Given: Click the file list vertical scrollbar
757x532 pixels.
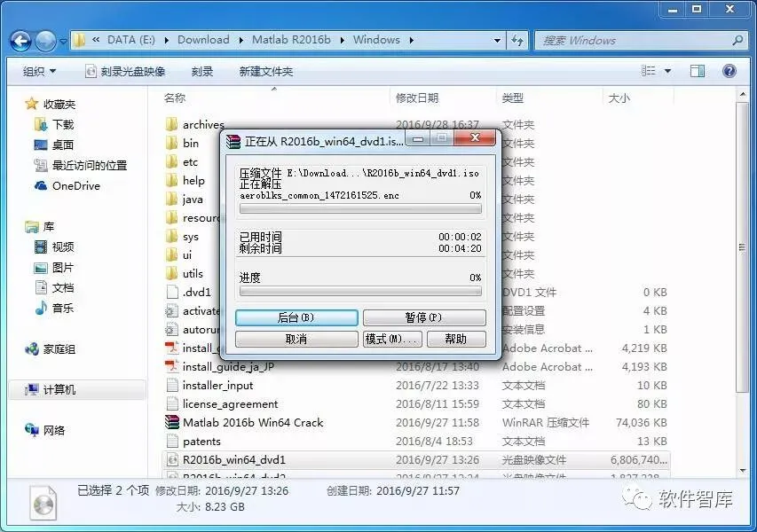Looking at the screenshot, I should coord(743,247).
